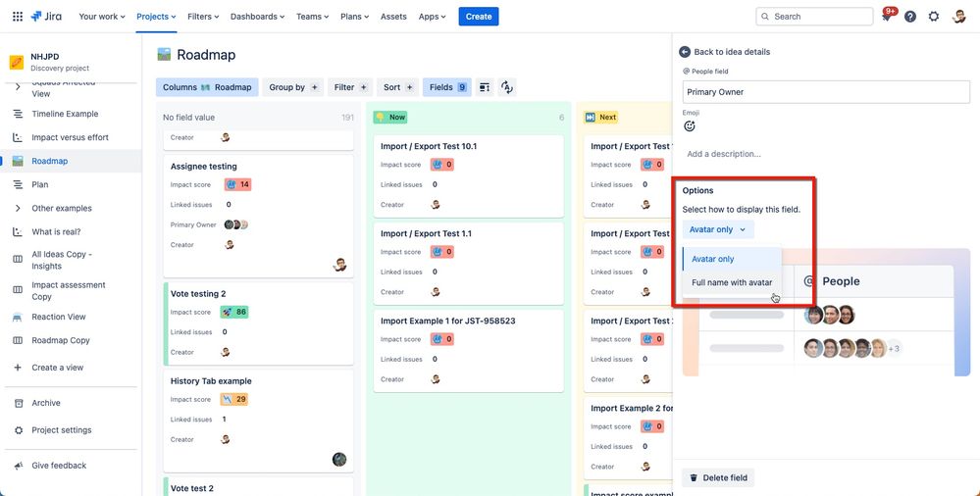Viewport: 980px width, 496px height.
Task: Open the Dashboards dropdown menu
Action: (257, 17)
